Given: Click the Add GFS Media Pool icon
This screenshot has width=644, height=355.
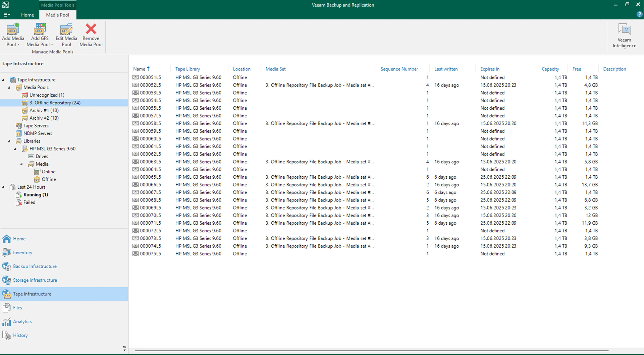Looking at the screenshot, I should (x=40, y=29).
